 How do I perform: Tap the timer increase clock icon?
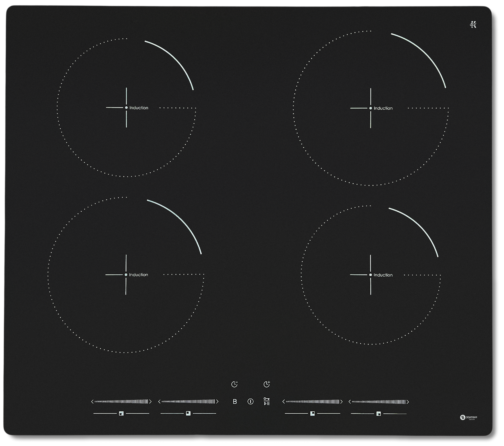coord(267,384)
